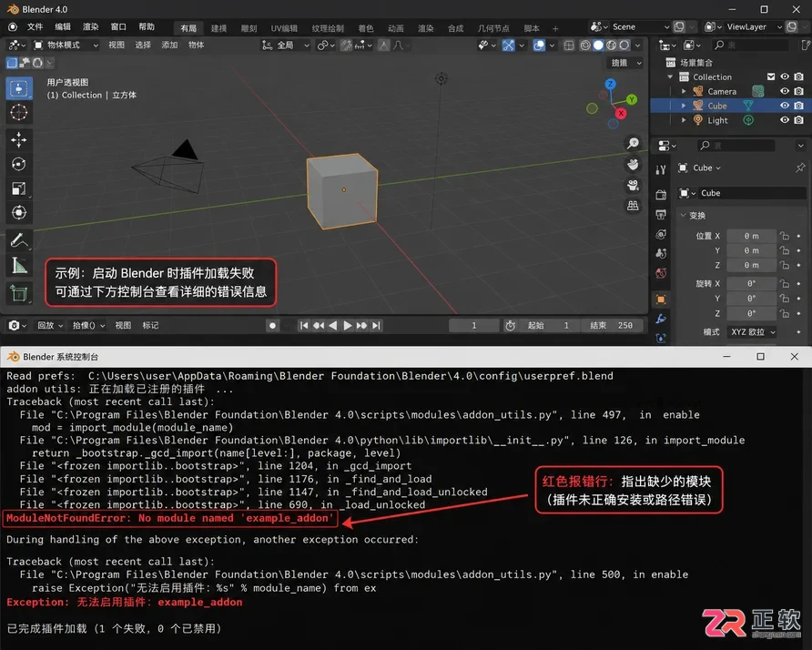Select the Cursor tool
The image size is (812, 650).
click(x=19, y=112)
